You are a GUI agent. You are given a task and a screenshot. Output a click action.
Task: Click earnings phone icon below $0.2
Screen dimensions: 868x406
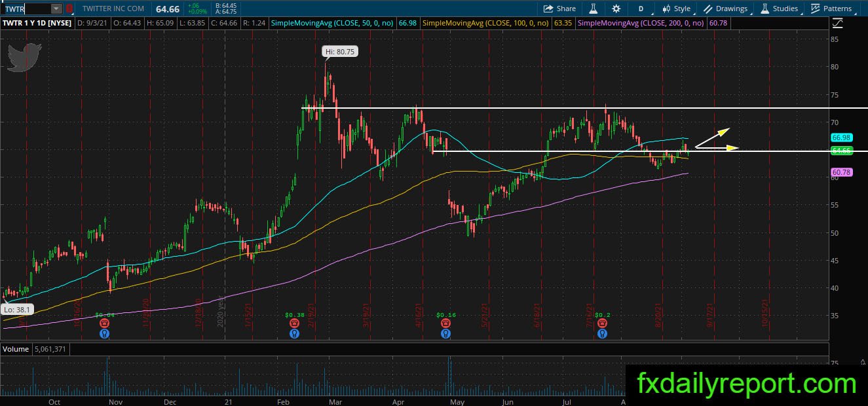pos(602,323)
